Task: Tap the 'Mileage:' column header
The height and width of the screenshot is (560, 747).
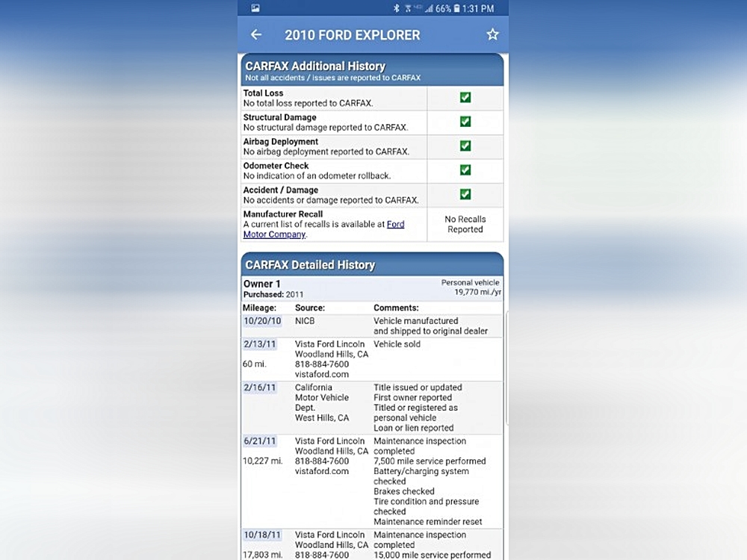Action: point(260,308)
